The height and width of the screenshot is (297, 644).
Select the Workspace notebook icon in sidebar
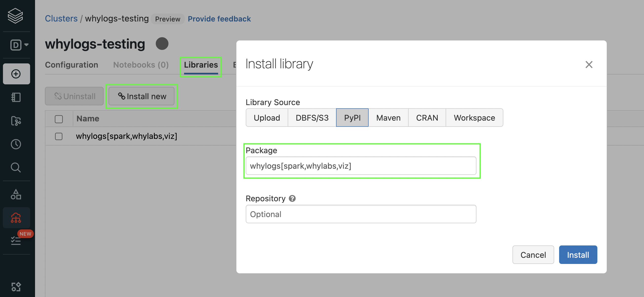tap(16, 97)
